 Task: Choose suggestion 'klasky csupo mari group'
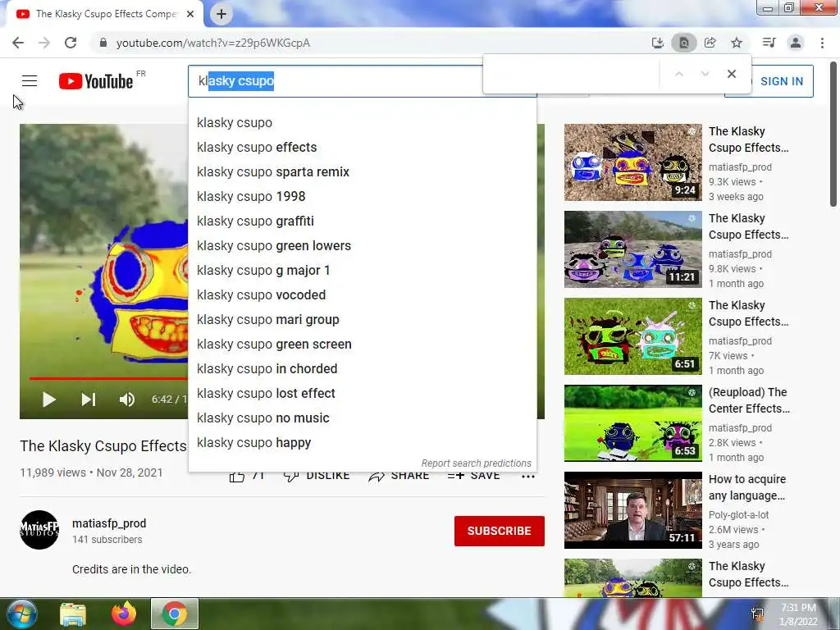[362, 320]
